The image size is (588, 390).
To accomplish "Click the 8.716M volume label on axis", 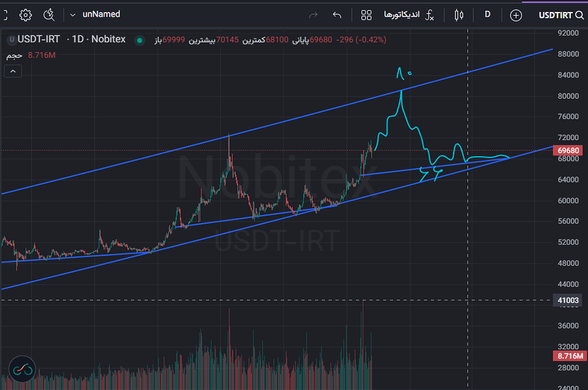I will click(x=570, y=356).
